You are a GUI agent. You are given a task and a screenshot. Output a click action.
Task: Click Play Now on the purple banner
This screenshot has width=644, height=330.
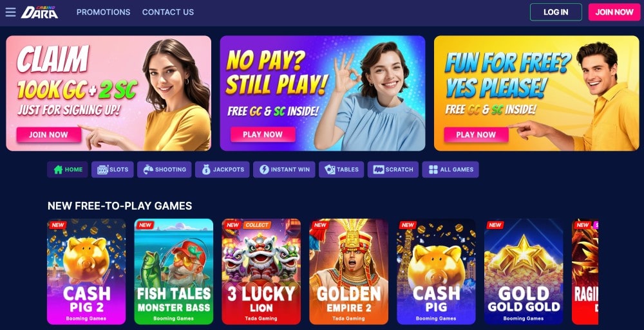[263, 134]
